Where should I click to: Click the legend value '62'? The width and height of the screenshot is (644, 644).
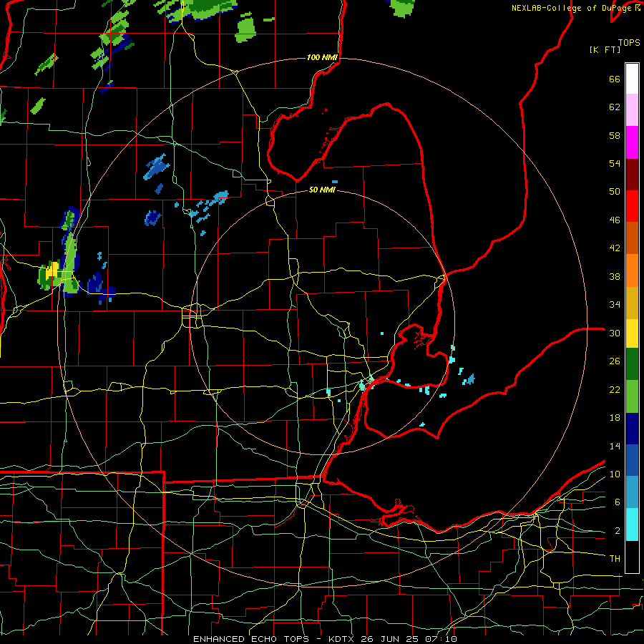coord(615,107)
